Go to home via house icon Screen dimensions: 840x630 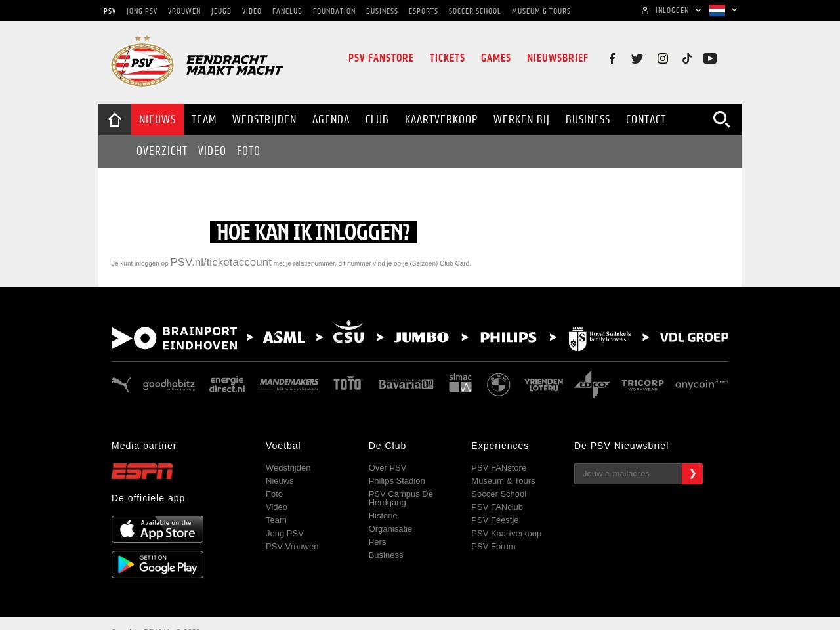pos(115,119)
